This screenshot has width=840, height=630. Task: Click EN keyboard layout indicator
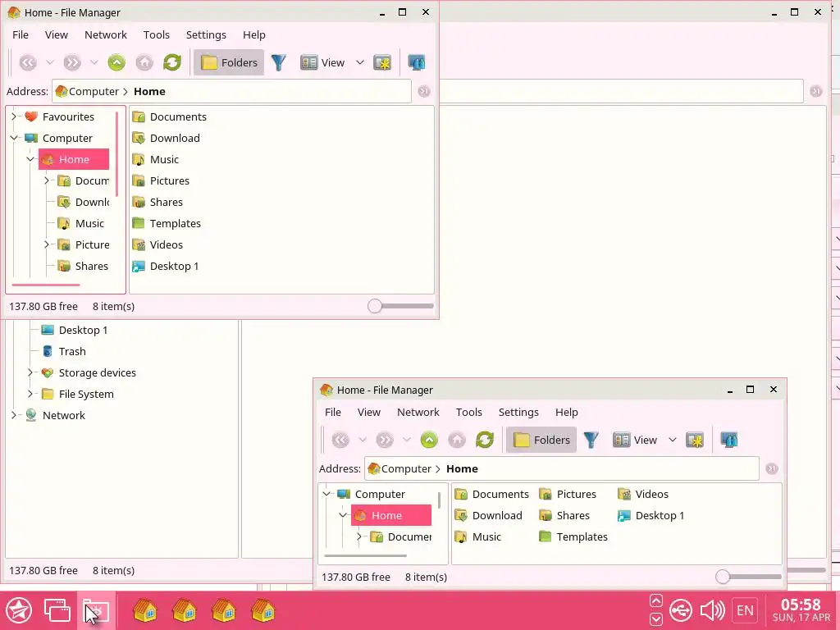coord(745,610)
